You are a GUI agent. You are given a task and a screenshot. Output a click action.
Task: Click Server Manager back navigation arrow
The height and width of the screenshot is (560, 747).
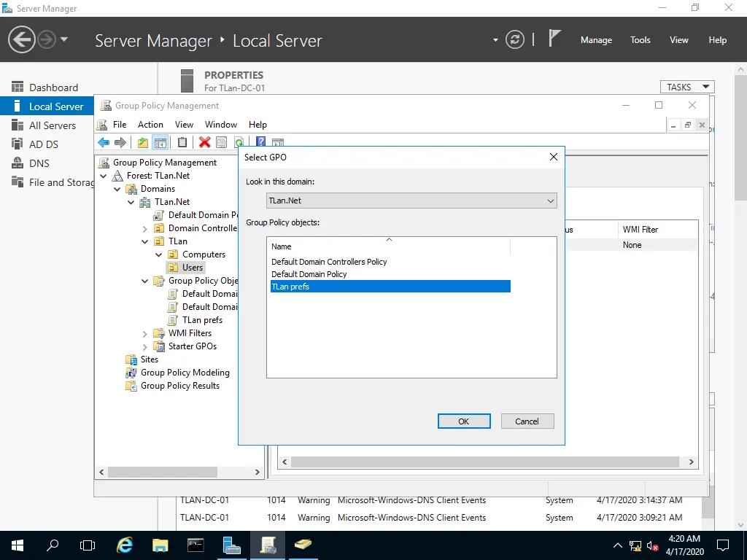(x=21, y=39)
